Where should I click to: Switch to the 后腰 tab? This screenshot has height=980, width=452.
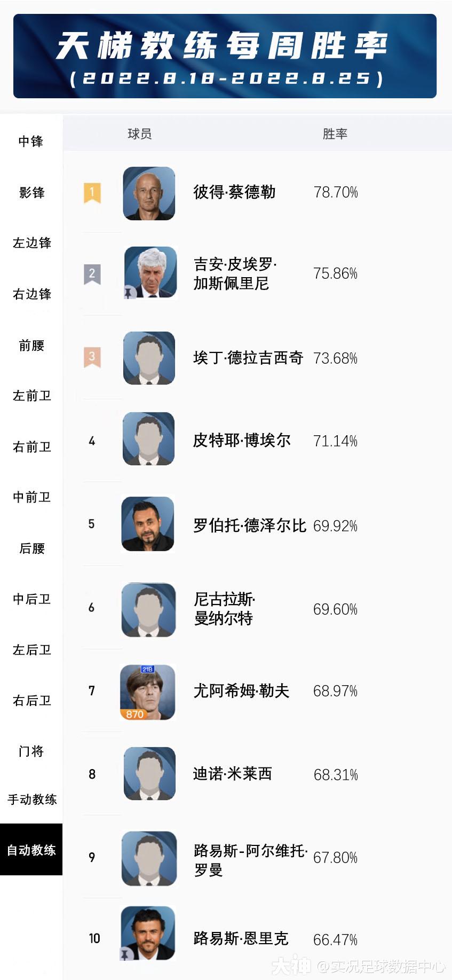point(32,548)
